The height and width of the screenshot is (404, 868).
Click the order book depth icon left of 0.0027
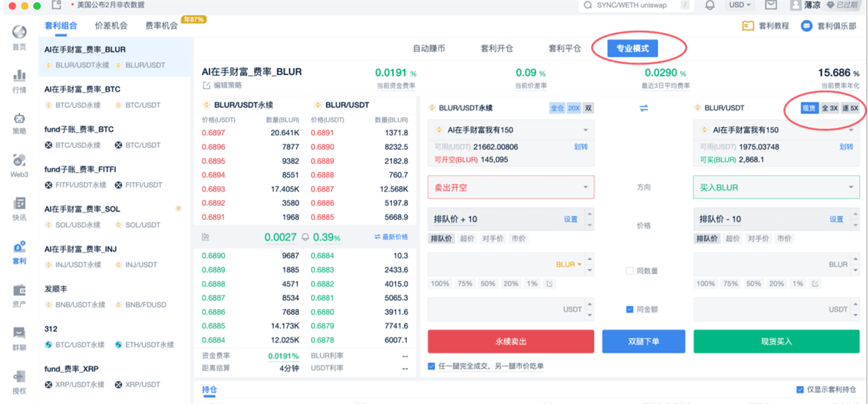pyautogui.click(x=206, y=237)
